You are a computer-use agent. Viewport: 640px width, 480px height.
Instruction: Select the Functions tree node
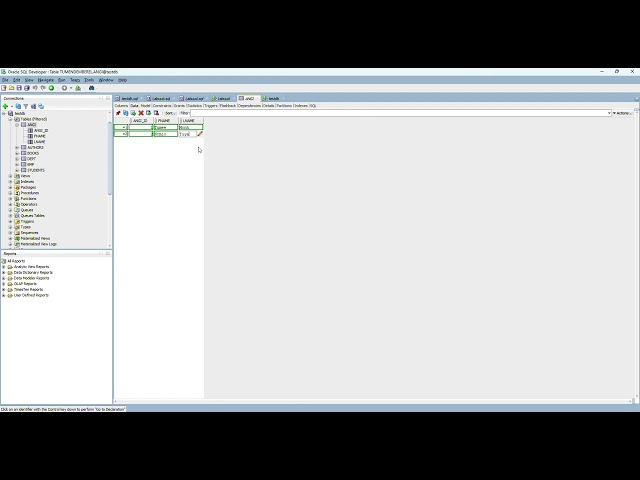click(x=28, y=199)
